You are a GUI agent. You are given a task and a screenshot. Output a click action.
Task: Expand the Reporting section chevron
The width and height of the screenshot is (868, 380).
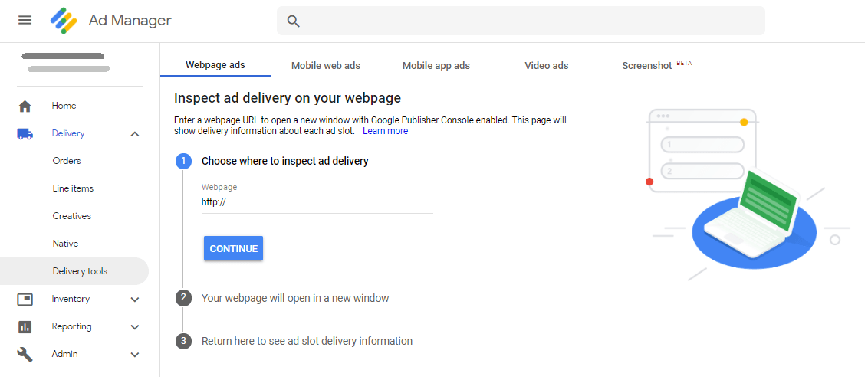(135, 327)
